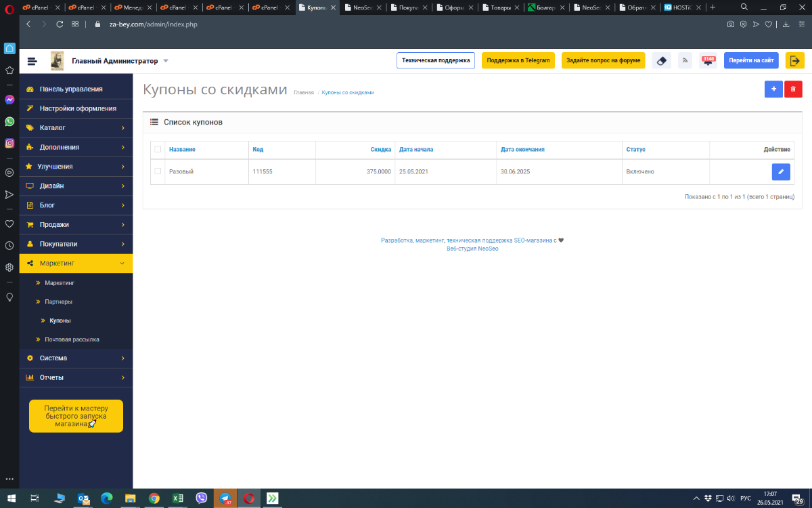
Task: Click the Веб-студия NeoSeo footer link
Action: click(472, 249)
